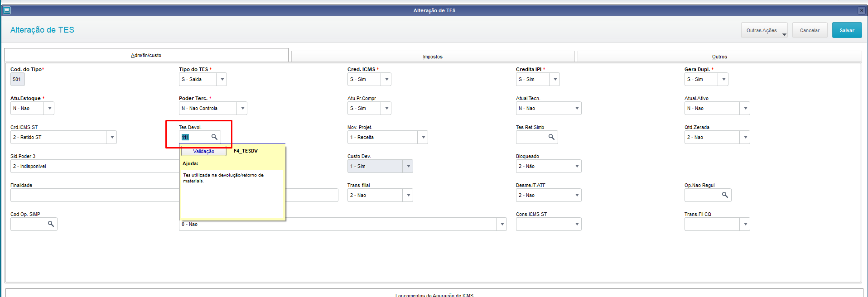Screen dimensions: 868x297
Task: Expand the Qtd.Zerada dropdown
Action: point(745,137)
